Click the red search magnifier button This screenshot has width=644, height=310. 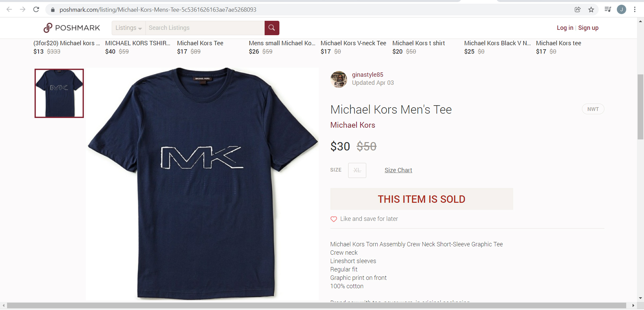pos(272,28)
